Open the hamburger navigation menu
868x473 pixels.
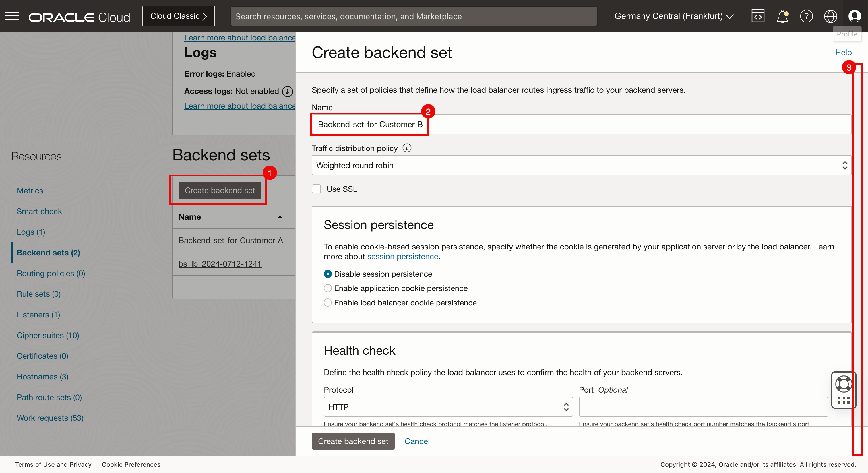12,16
